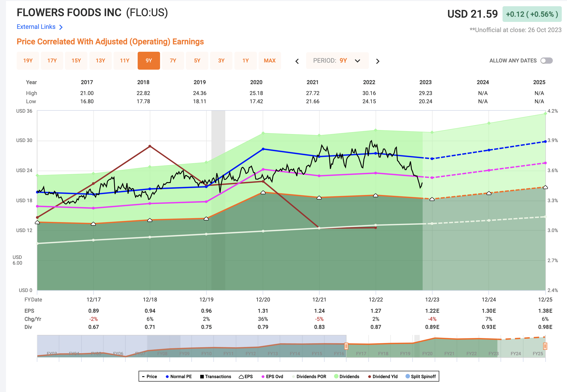The height and width of the screenshot is (392, 567).
Task: Click the next period right arrow
Action: point(378,61)
